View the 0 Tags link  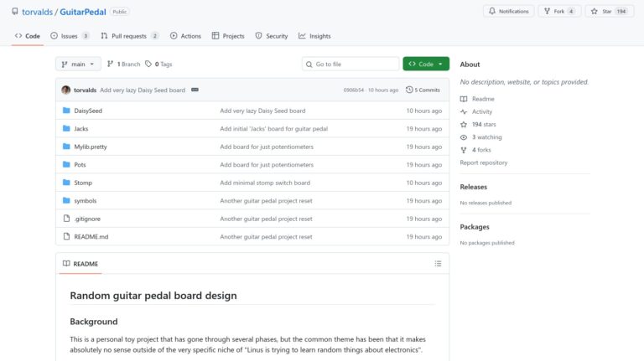[159, 64]
